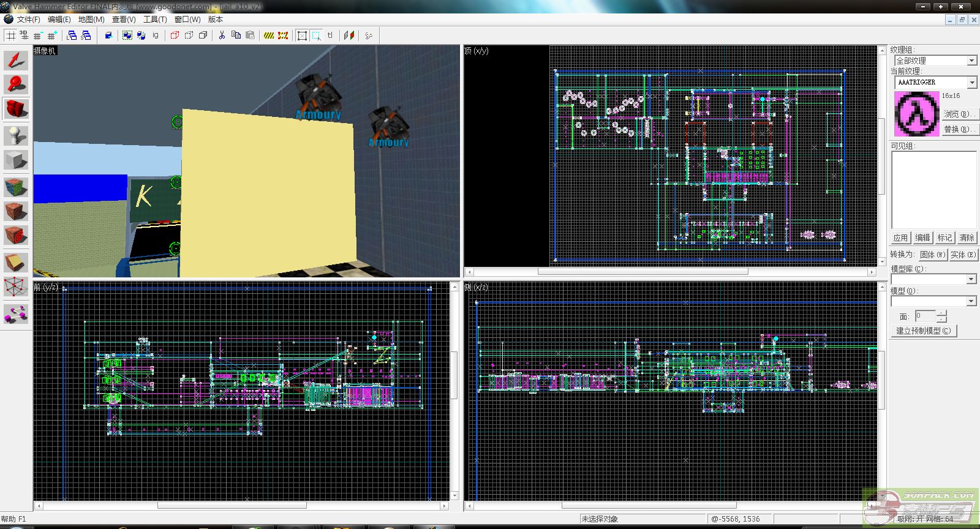Click the 浏览 texture browse button

pyautogui.click(x=959, y=114)
